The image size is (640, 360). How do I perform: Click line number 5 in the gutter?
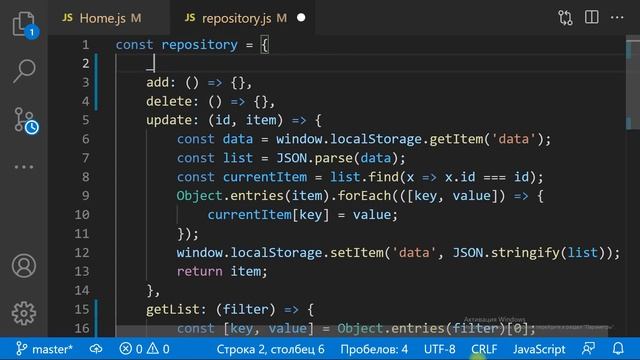[85, 120]
